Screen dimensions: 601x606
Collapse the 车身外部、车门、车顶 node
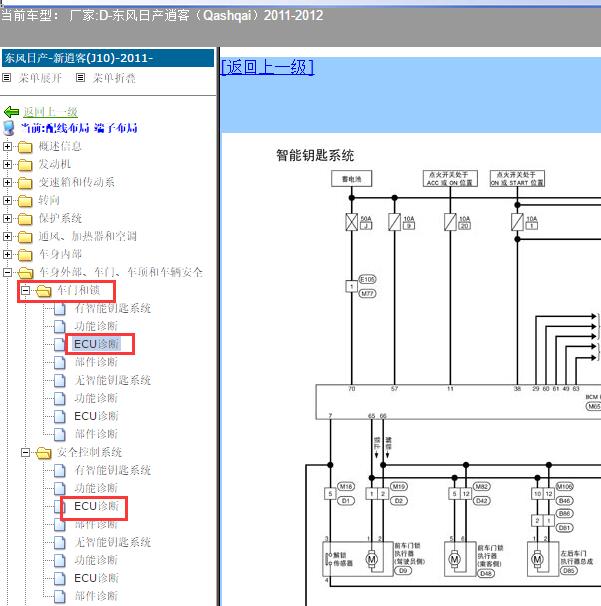point(7,272)
